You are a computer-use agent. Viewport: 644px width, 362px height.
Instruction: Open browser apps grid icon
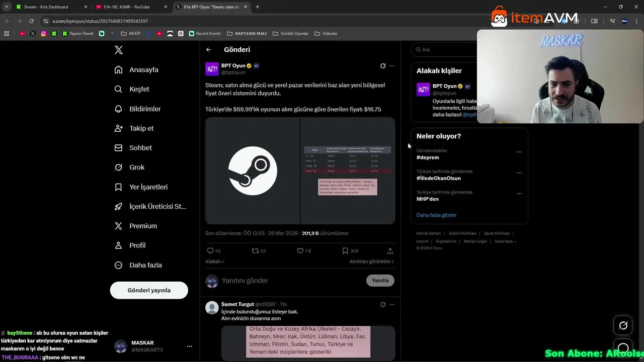[7, 34]
